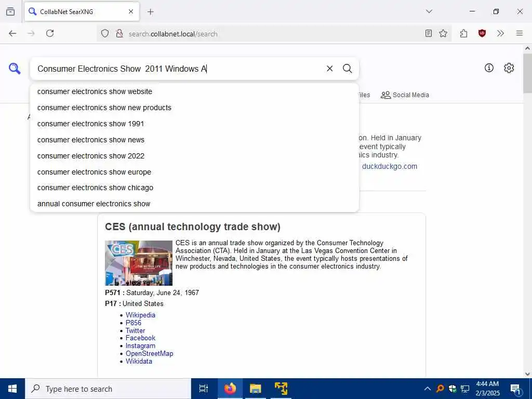
Task: Choose suggestion consumer electronics show europe
Action: pyautogui.click(x=194, y=172)
